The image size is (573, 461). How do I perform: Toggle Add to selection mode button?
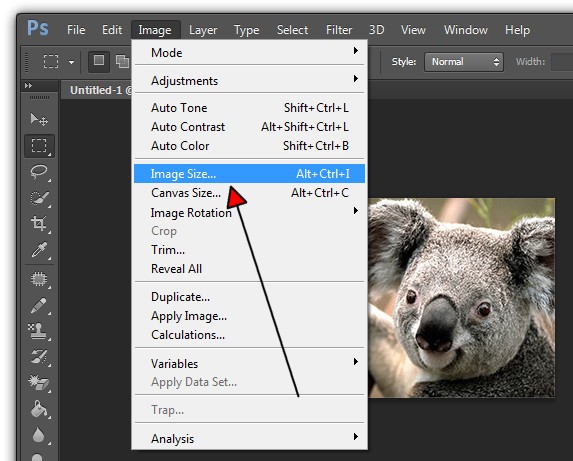(x=122, y=61)
